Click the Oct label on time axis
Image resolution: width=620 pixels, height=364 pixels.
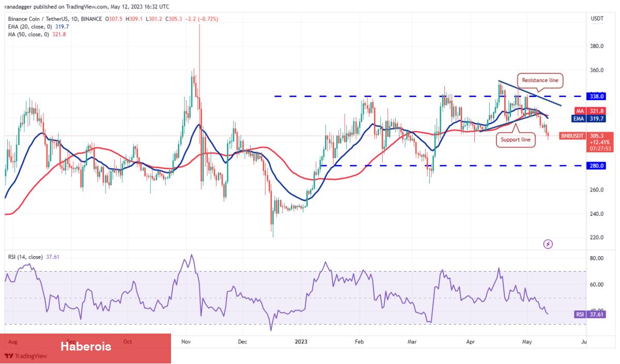[128, 341]
